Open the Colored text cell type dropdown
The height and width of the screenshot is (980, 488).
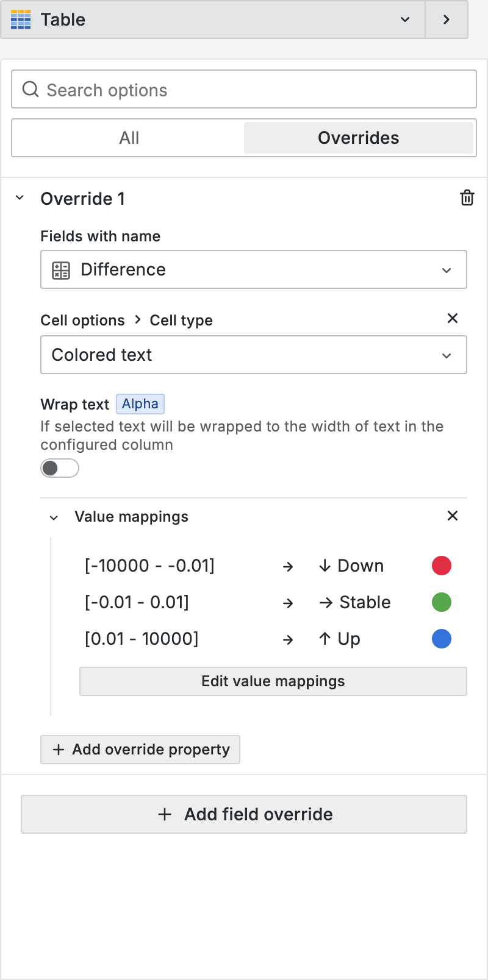coord(253,355)
